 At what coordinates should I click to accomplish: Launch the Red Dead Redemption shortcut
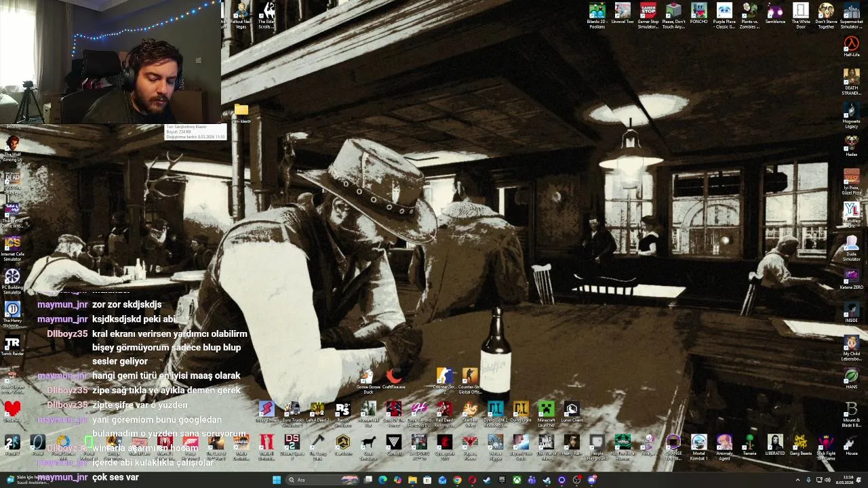[444, 414]
